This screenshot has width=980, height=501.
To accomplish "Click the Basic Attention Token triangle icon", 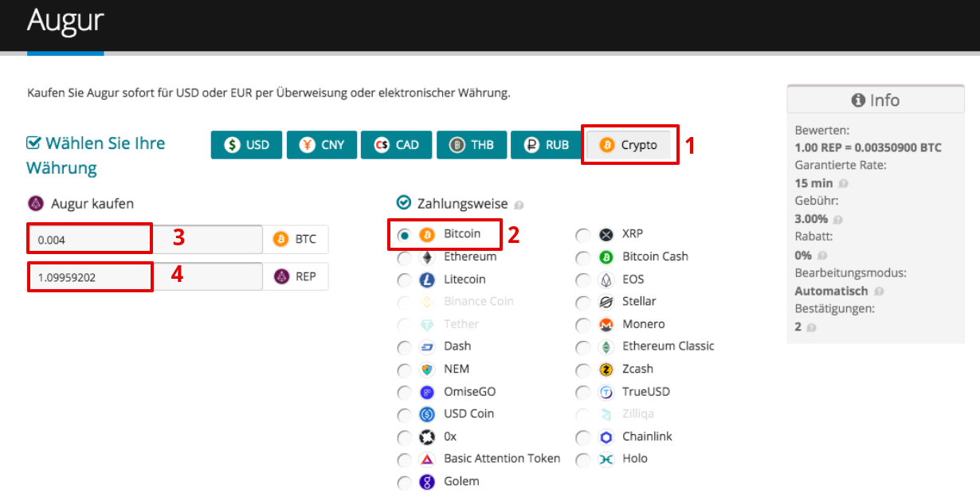I will (427, 460).
